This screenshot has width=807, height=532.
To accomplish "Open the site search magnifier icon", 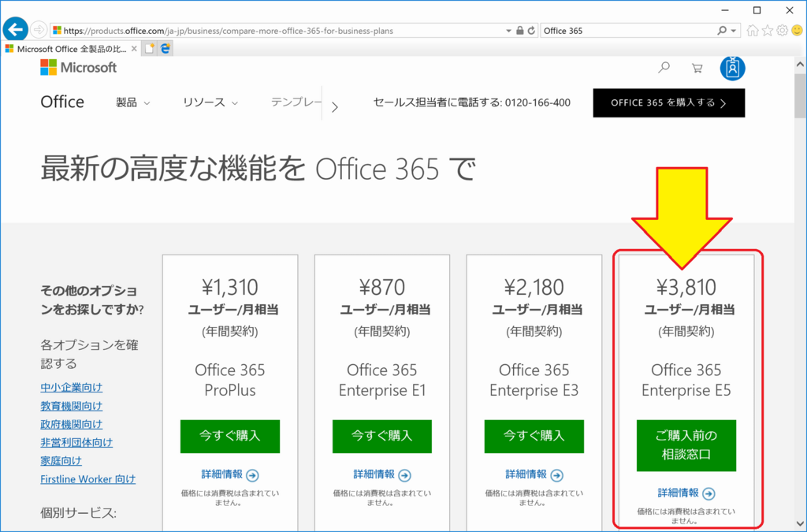I will (664, 68).
